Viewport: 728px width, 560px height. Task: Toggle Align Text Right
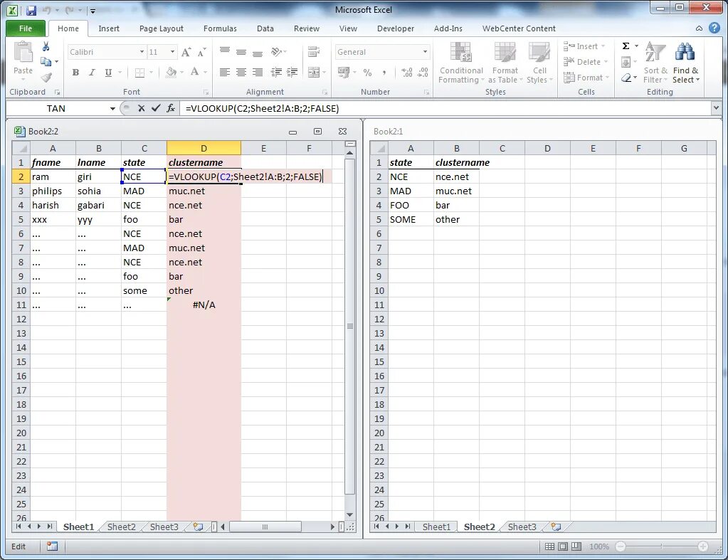click(x=257, y=73)
